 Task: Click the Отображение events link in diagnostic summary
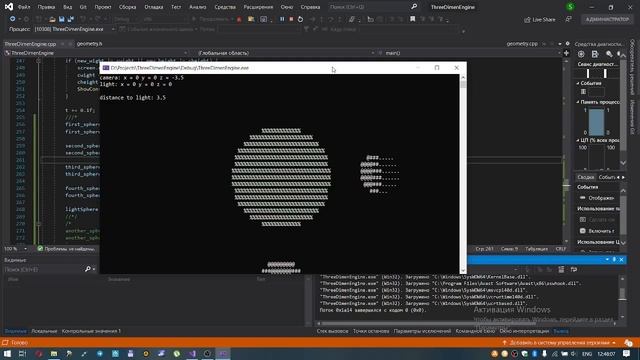601,198
